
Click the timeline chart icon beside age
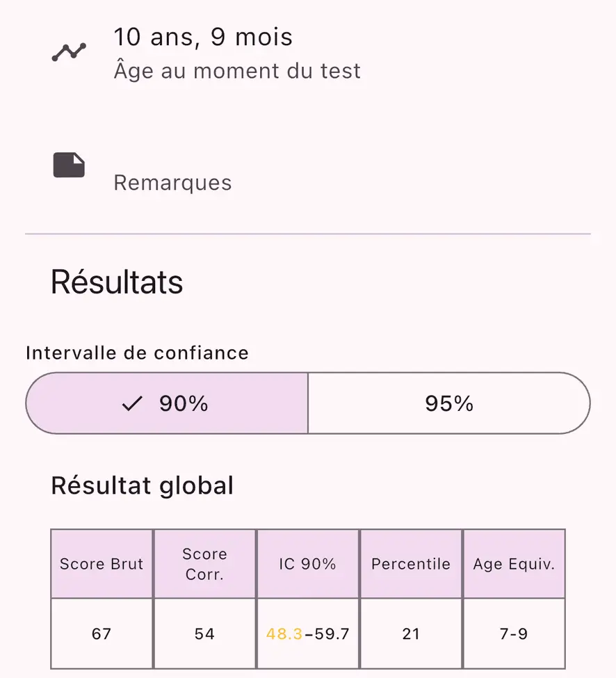click(69, 52)
